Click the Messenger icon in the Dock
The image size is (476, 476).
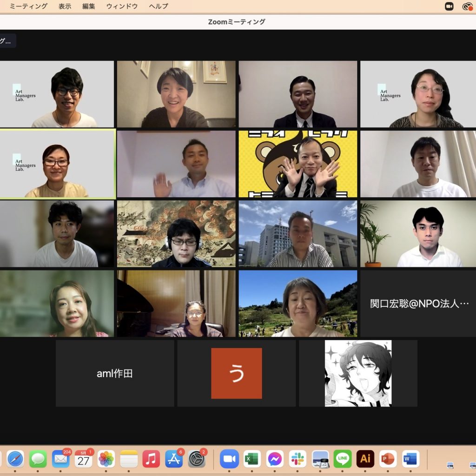(x=275, y=459)
